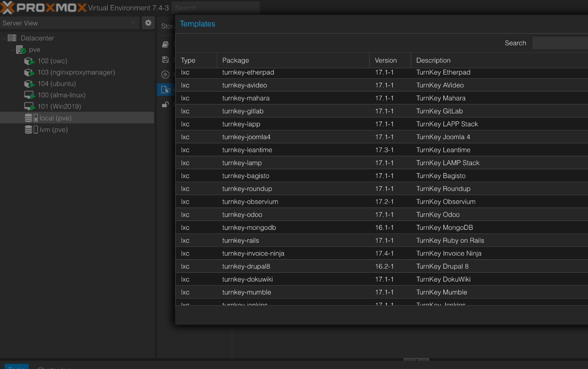Image resolution: width=588 pixels, height=369 pixels.
Task: Select 103 (nginxproxymanager) in the tree
Action: pos(76,72)
